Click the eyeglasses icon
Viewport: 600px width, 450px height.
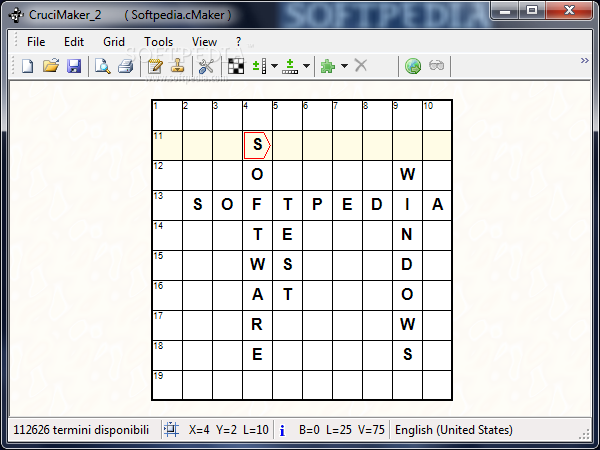tap(437, 65)
